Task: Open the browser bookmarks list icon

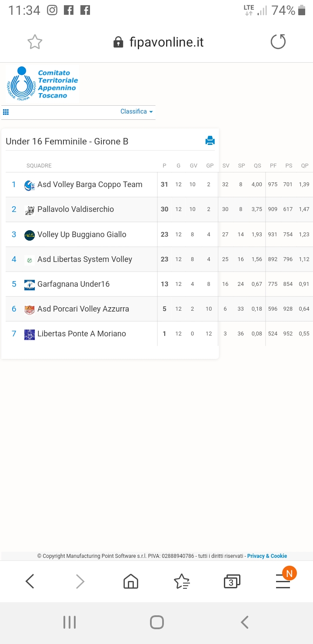Action: coord(182,581)
